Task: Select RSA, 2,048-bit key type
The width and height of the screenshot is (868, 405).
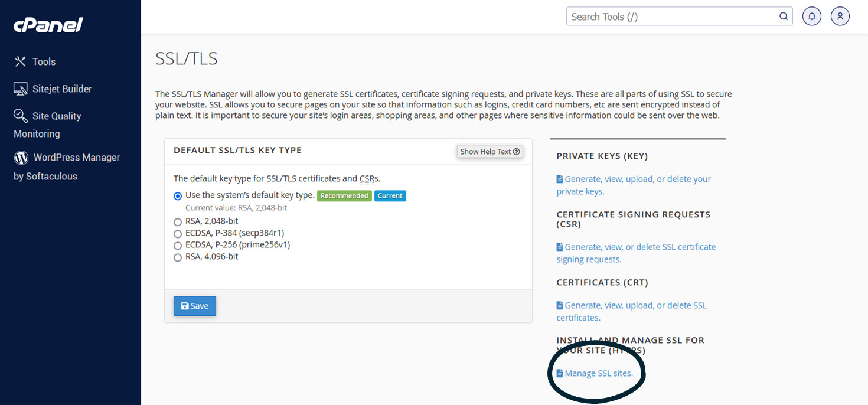Action: coord(178,222)
